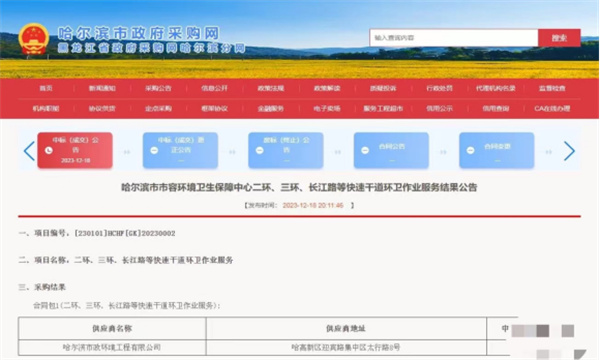Click the search input field in the header
This screenshot has width=600, height=360.
pos(454,38)
